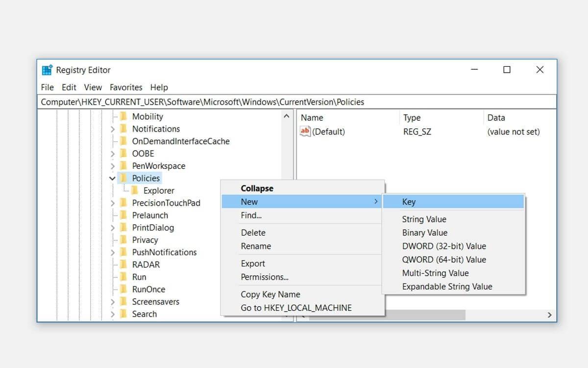Viewport: 588px width, 368px height.
Task: Click the RADAR folder icon
Action: [123, 264]
